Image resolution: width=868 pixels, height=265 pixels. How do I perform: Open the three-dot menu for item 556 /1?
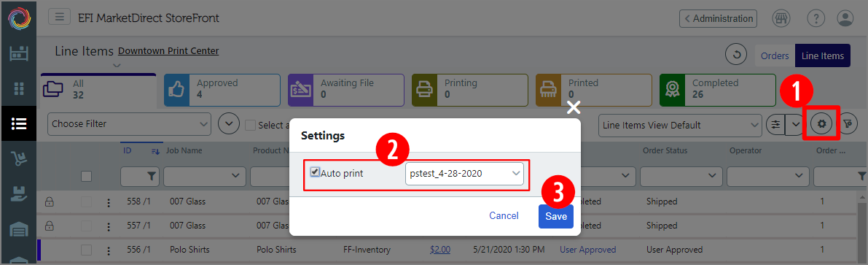click(109, 250)
